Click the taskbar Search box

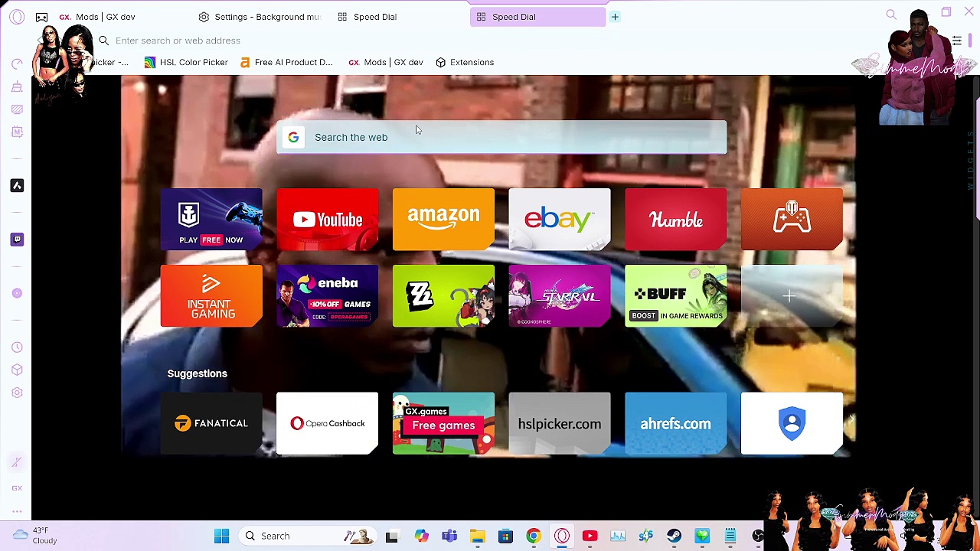tap(306, 536)
